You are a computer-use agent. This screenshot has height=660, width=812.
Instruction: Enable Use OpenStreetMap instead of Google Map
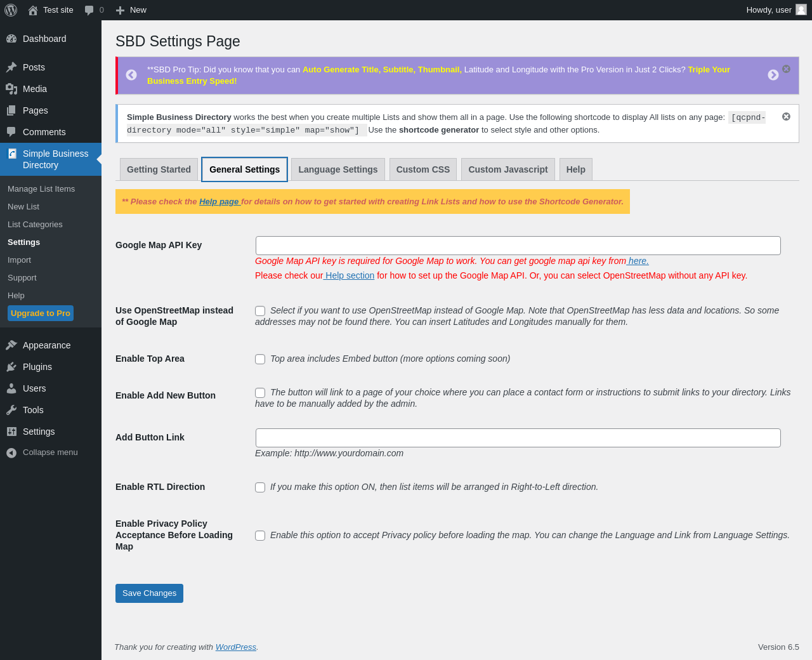coord(260,311)
